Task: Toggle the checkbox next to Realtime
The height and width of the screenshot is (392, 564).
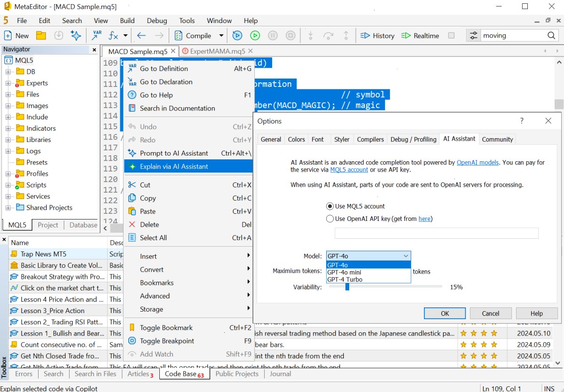Action: 451,36
